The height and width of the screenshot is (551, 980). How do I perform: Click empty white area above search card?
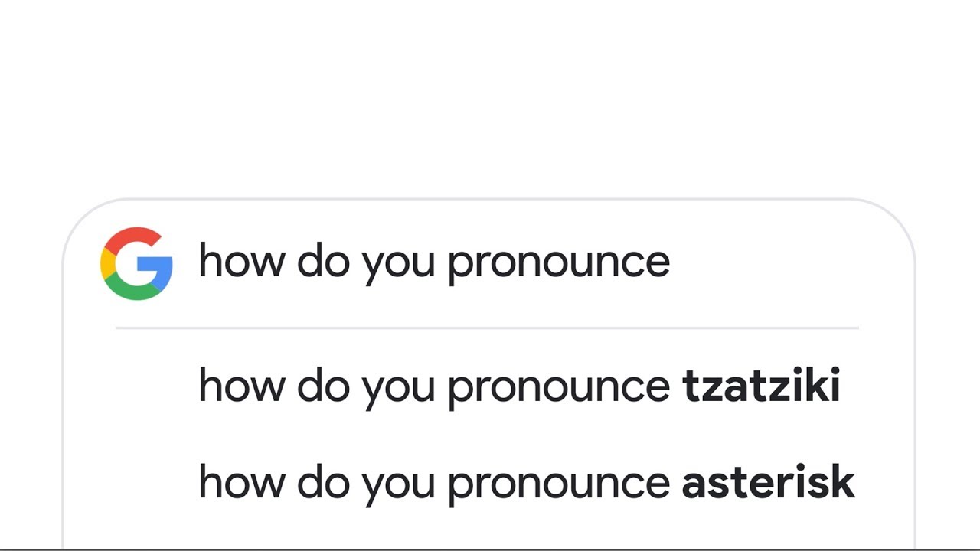point(490,99)
